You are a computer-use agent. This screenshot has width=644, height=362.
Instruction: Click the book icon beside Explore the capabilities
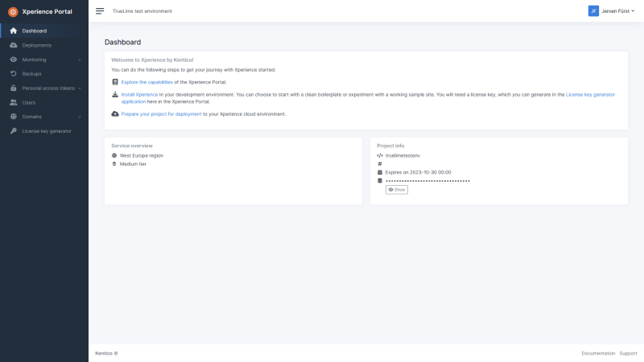click(115, 82)
